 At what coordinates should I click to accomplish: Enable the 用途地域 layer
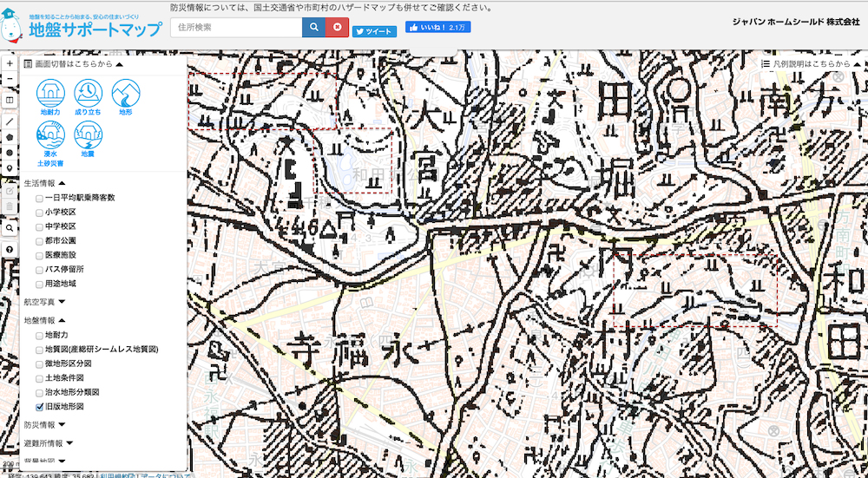coord(39,285)
